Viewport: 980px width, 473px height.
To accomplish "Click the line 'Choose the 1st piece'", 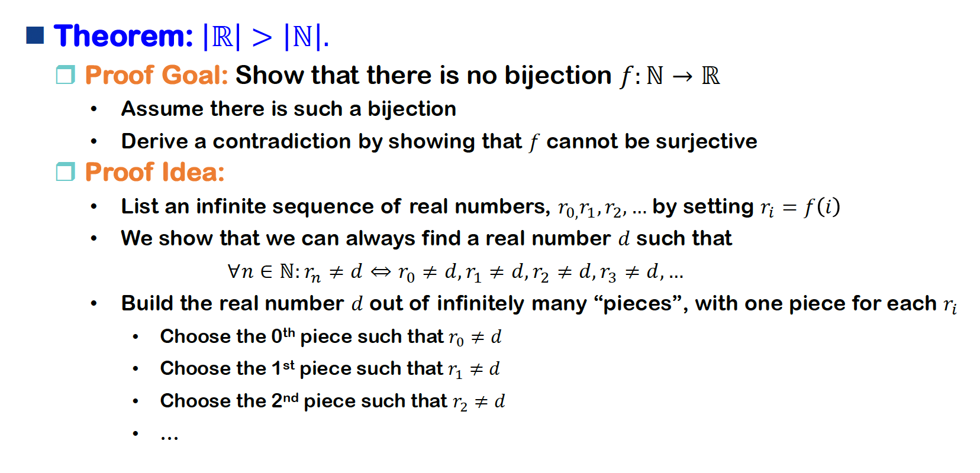I will (x=330, y=368).
